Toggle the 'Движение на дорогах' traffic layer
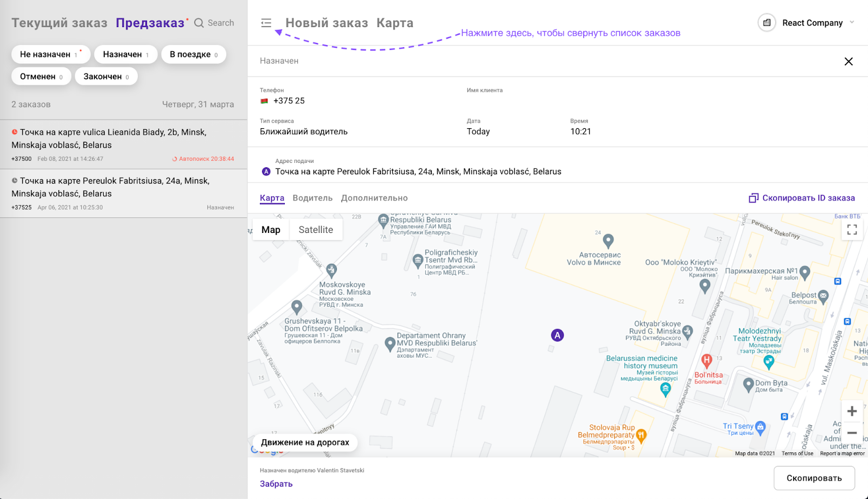The width and height of the screenshot is (868, 499). [305, 443]
